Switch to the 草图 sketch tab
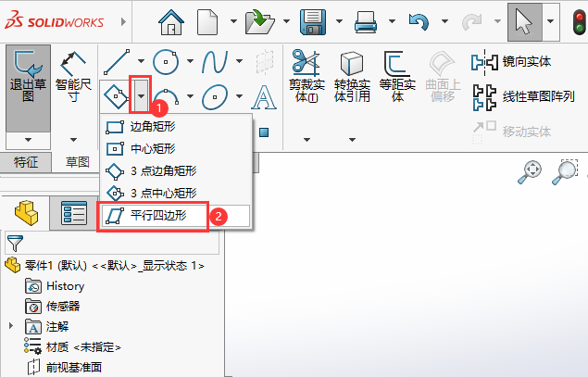588x377 pixels. coord(78,162)
